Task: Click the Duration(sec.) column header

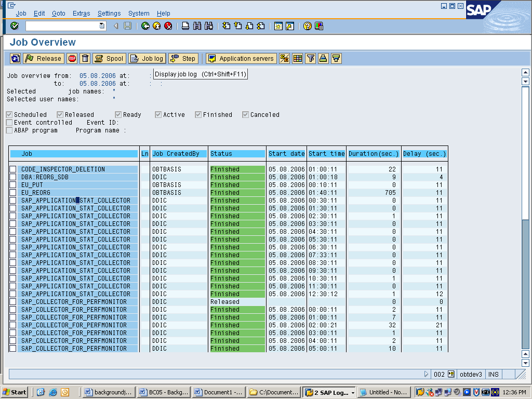Action: 374,154
